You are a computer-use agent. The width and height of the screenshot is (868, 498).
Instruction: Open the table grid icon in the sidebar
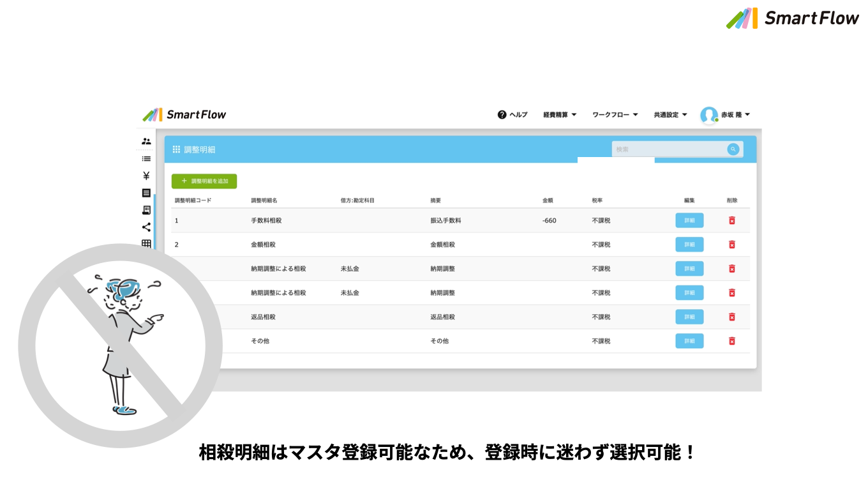(146, 243)
